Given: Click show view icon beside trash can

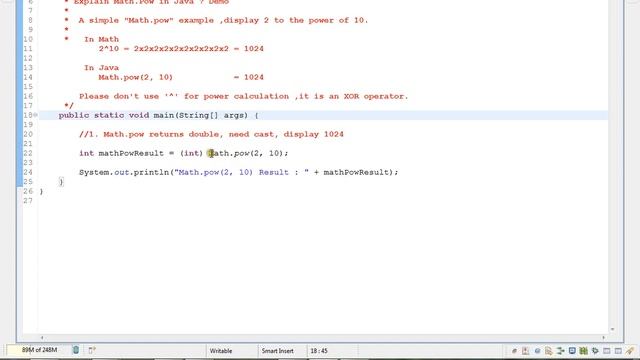Looking at the screenshot, I should [92, 350].
